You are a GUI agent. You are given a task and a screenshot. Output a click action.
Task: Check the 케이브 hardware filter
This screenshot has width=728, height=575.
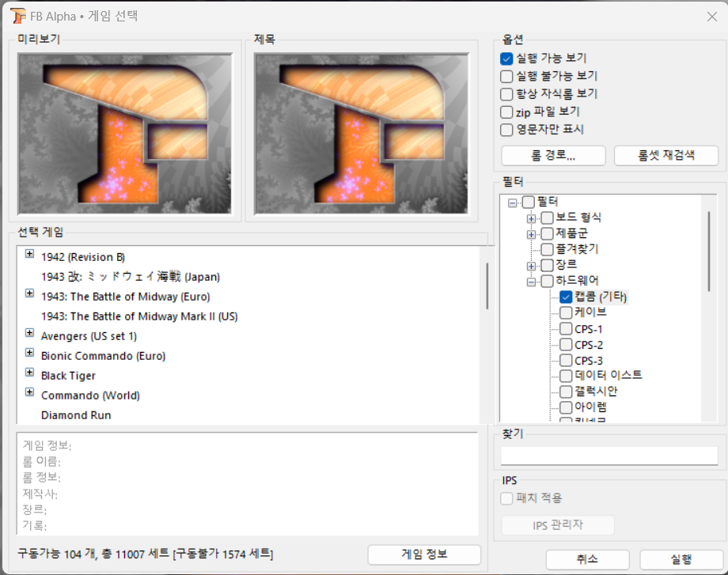[x=566, y=312]
